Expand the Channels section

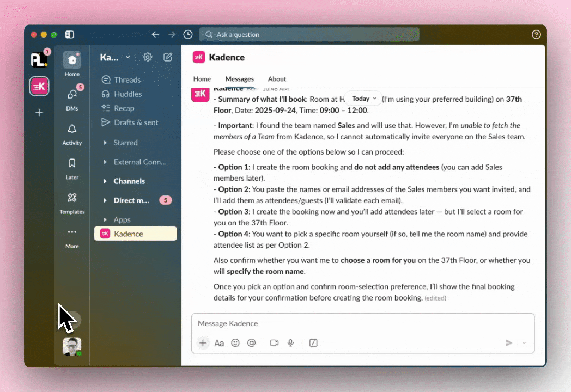point(105,181)
